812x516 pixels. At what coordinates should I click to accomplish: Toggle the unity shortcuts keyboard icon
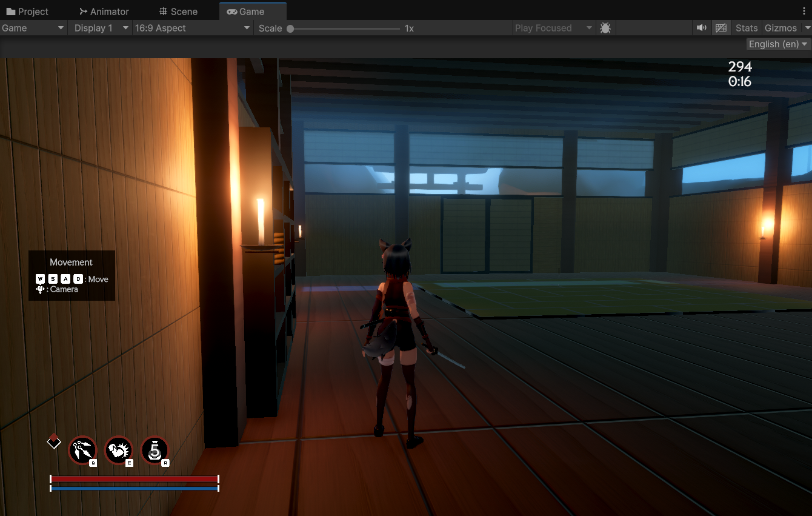720,28
